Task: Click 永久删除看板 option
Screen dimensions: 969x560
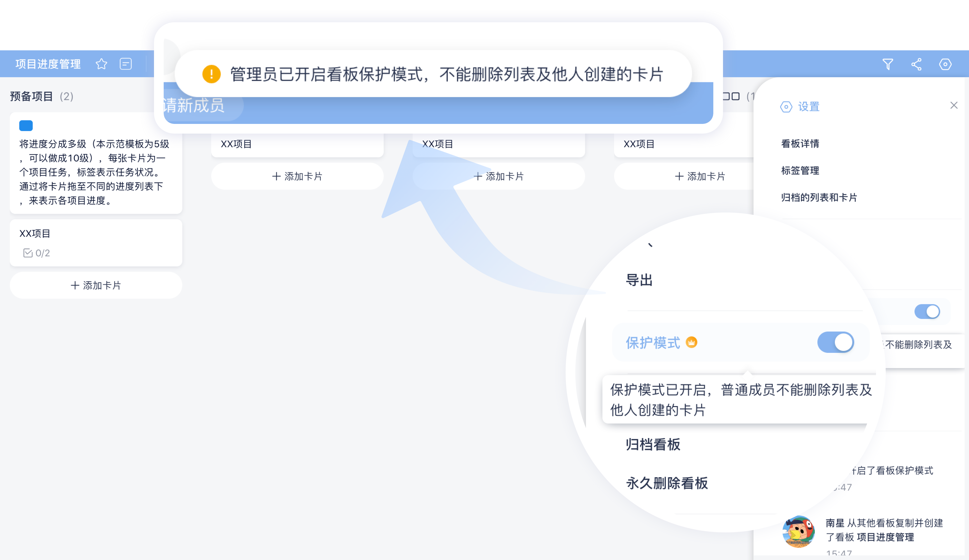Action: [x=667, y=483]
